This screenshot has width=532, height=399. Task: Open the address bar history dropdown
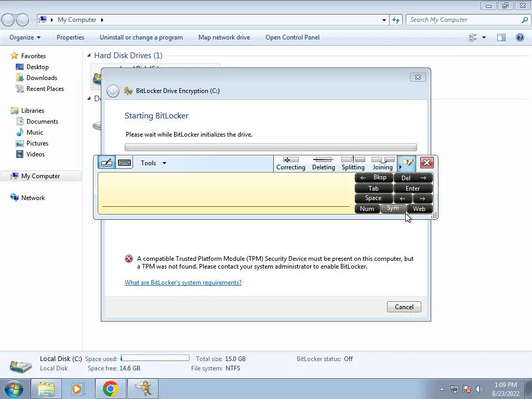pos(384,20)
